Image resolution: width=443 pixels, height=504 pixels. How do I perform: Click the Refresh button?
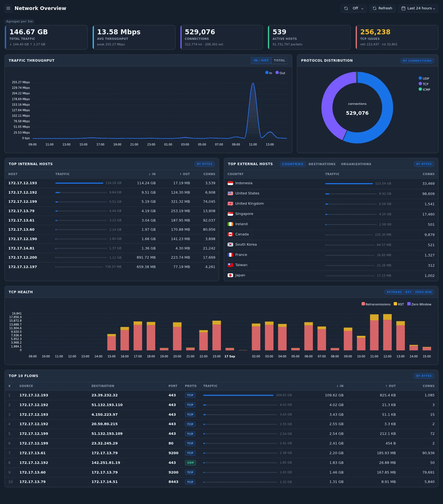[382, 8]
